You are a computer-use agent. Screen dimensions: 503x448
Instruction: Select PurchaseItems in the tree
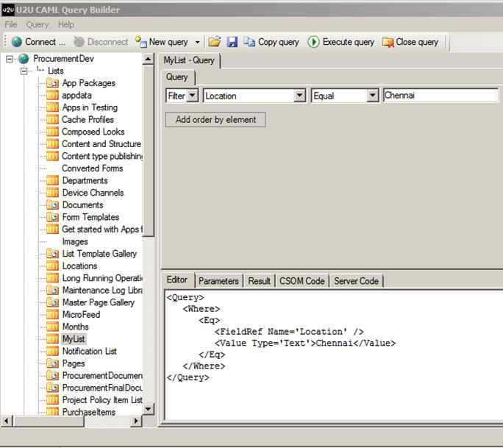click(89, 412)
